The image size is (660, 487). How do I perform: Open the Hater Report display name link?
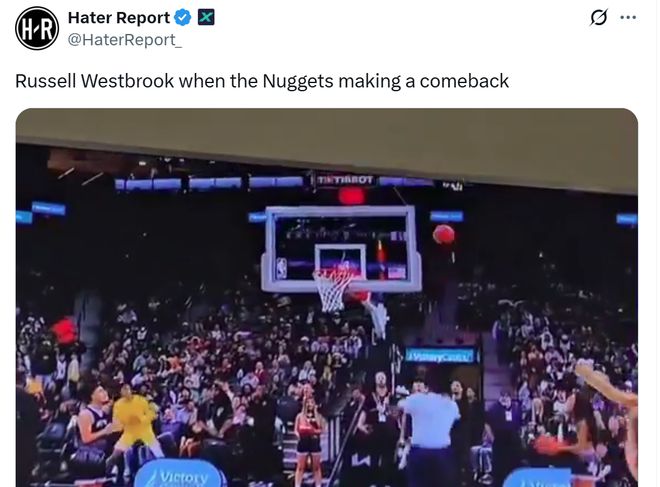[119, 18]
